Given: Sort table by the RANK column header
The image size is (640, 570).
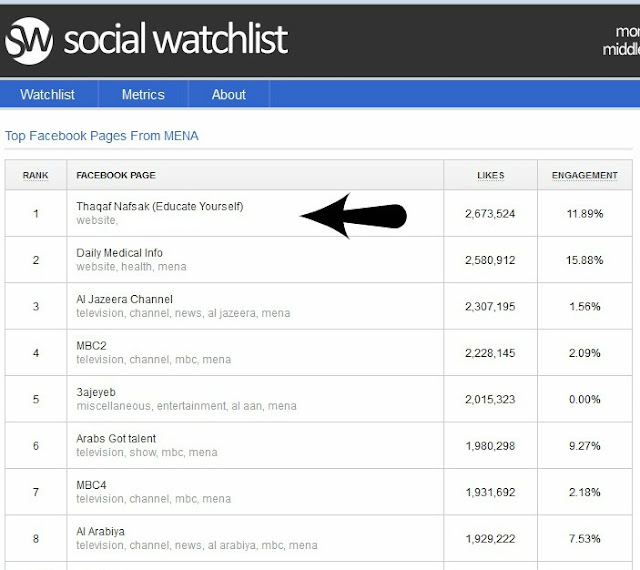Looking at the screenshot, I should coord(36,175).
